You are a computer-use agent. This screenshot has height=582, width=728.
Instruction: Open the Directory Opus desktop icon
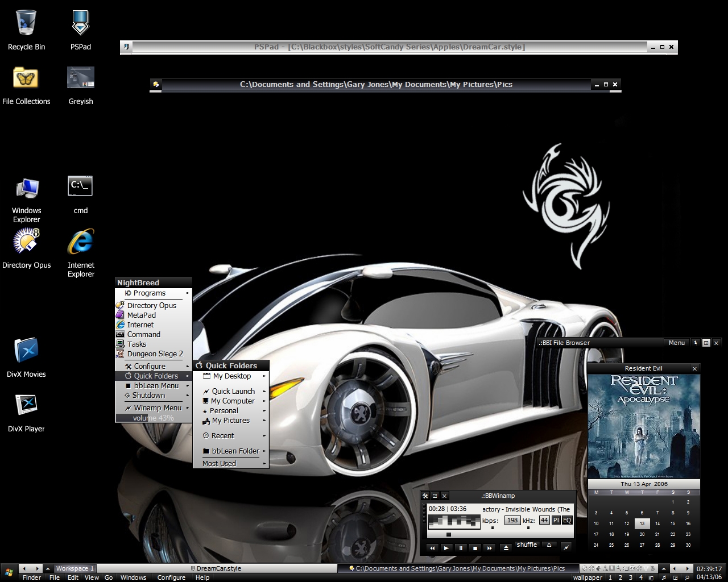(x=26, y=249)
